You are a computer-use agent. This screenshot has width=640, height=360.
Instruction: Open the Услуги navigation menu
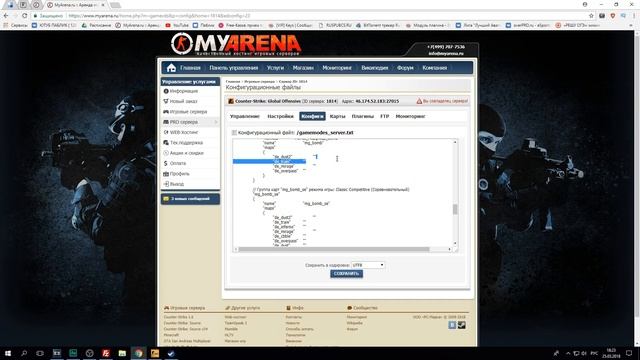coord(275,68)
